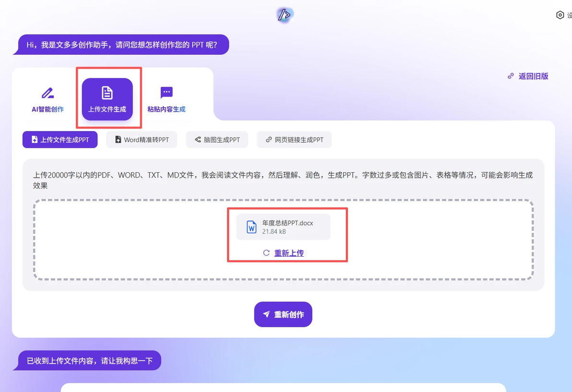Select the 上传文件生成 tab label
This screenshot has height=392, width=572.
[x=107, y=109]
